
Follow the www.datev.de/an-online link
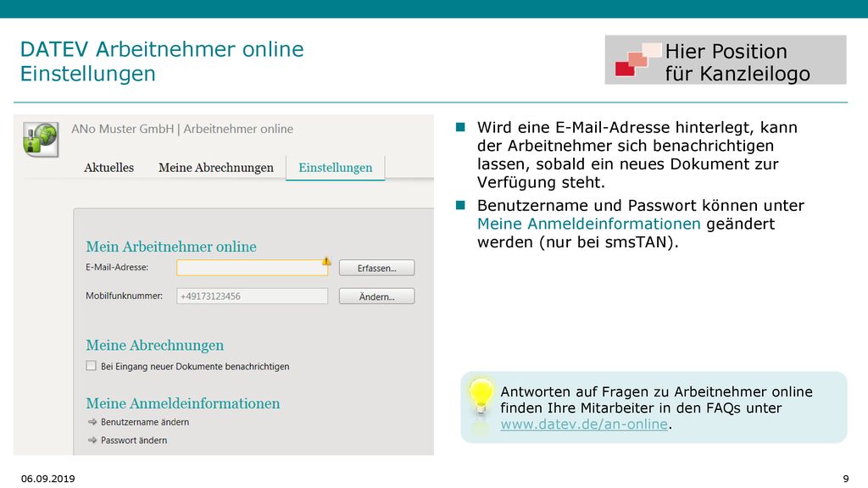(x=584, y=424)
